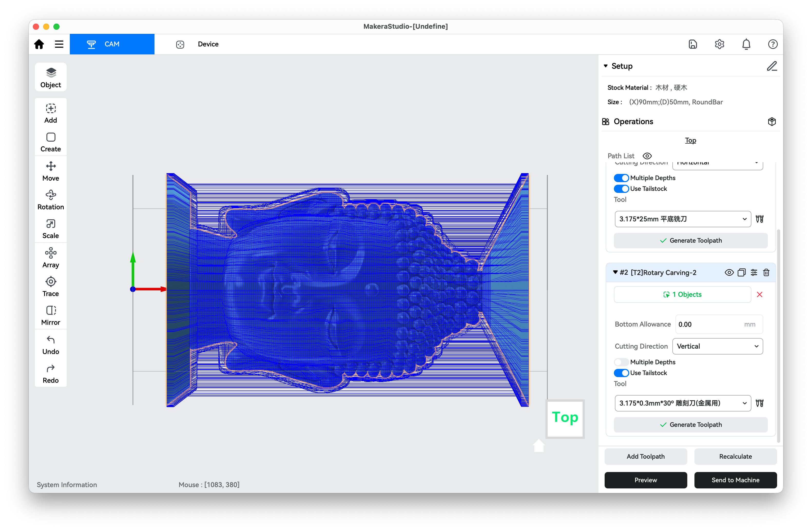Select the Add tool

point(51,113)
